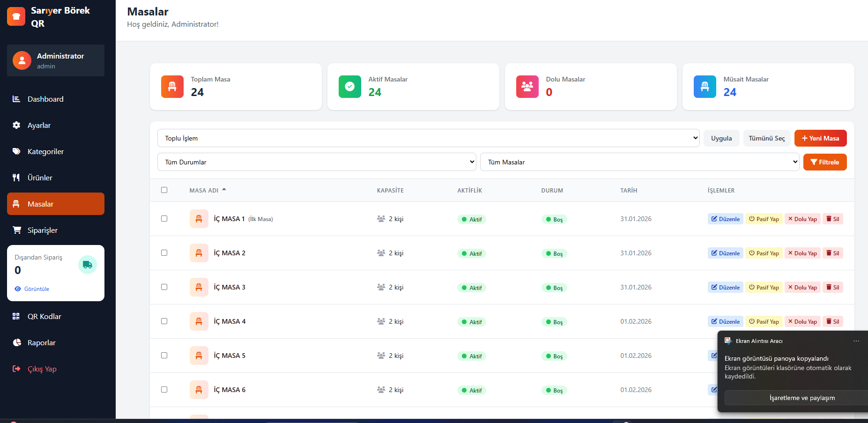The width and height of the screenshot is (868, 423).
Task: Open the Tüm Masalar dropdown
Action: (x=639, y=162)
